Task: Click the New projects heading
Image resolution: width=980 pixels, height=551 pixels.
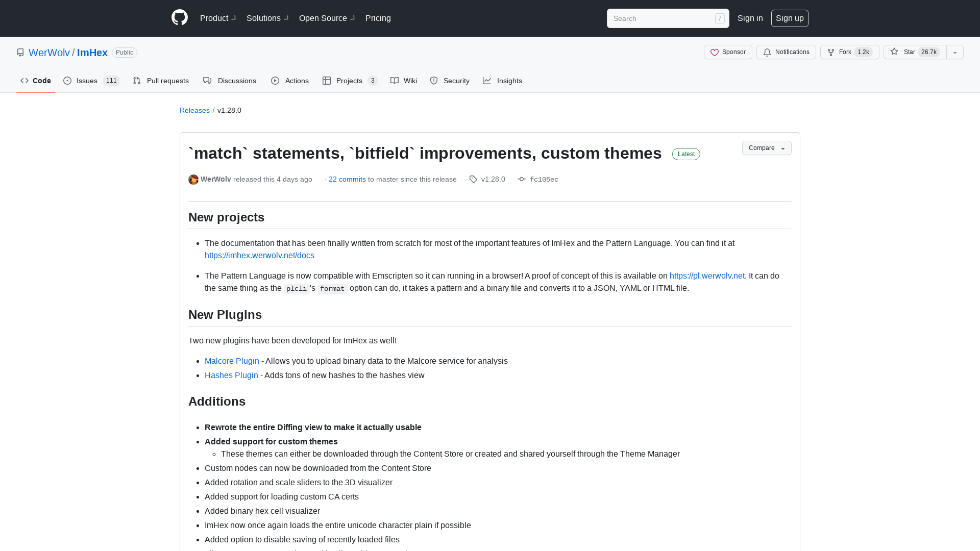Action: pyautogui.click(x=226, y=217)
